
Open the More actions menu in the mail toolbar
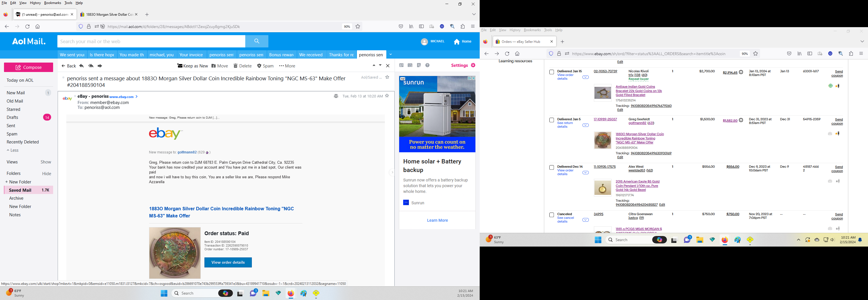click(x=287, y=66)
